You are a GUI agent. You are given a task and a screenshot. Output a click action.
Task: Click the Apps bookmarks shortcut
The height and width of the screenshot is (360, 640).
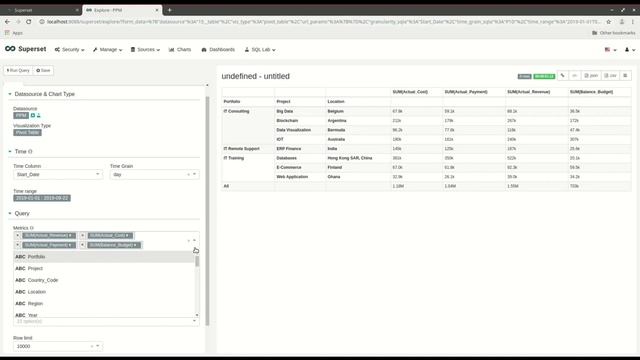coord(14,33)
